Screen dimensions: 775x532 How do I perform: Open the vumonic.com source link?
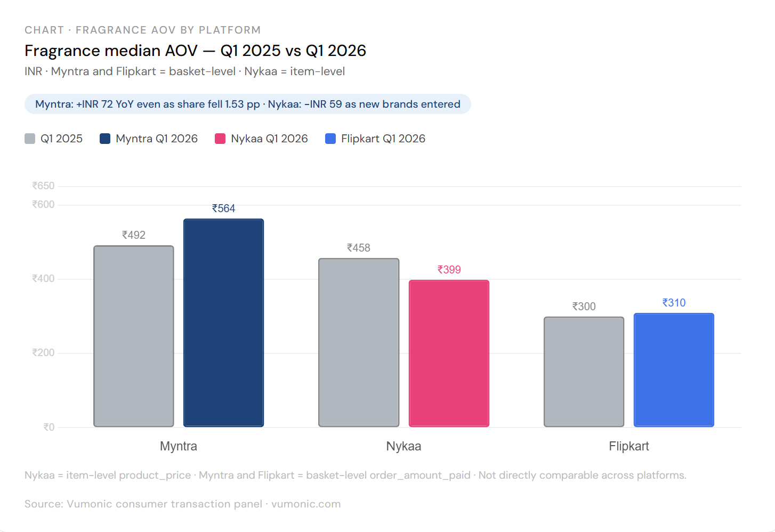point(306,504)
